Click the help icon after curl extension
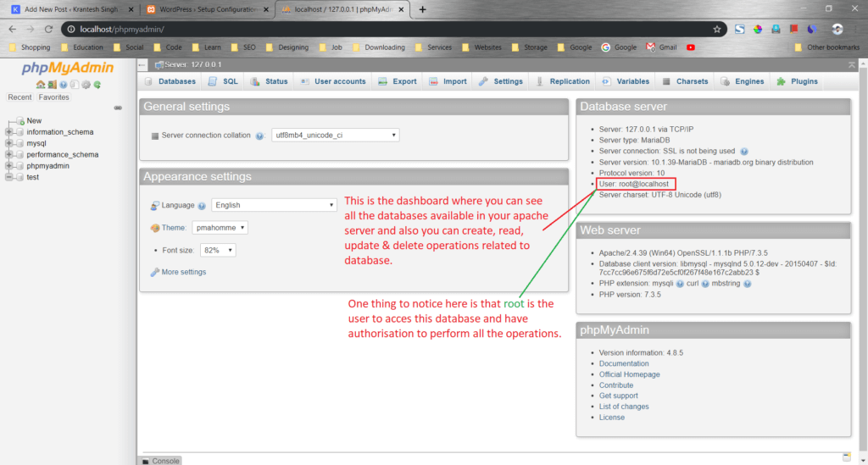This screenshot has width=868, height=465. (x=705, y=284)
